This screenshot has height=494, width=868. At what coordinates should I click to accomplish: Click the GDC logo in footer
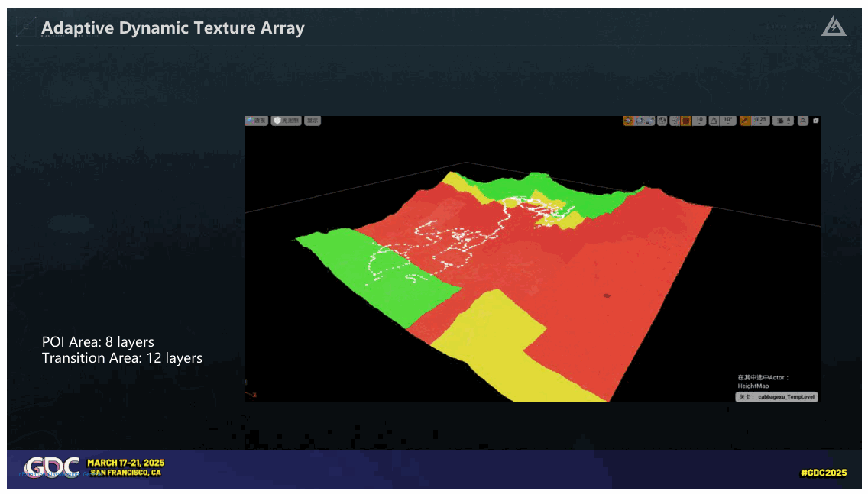(52, 467)
